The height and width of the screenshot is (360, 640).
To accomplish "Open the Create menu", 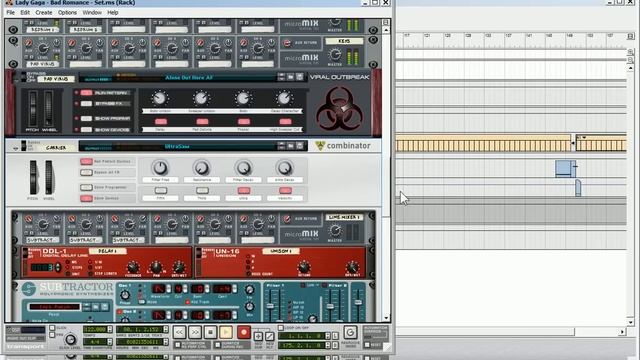I will (x=44, y=13).
